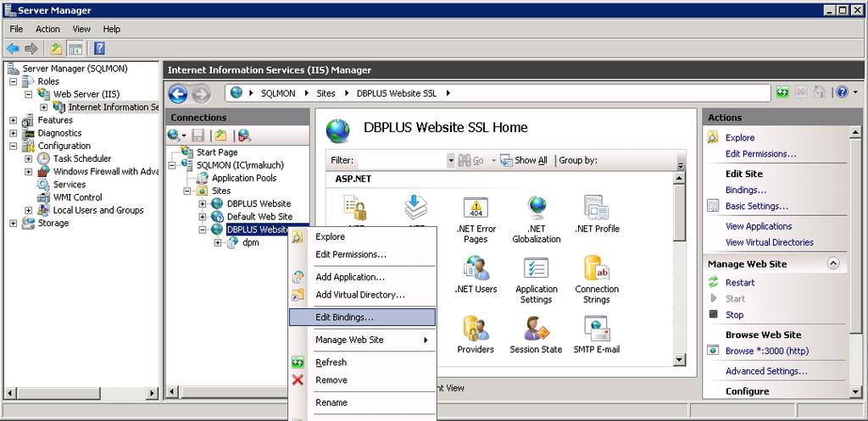Click the Connections create new connection globe icon
Viewport: 868px width, 421px height.
pyautogui.click(x=174, y=135)
